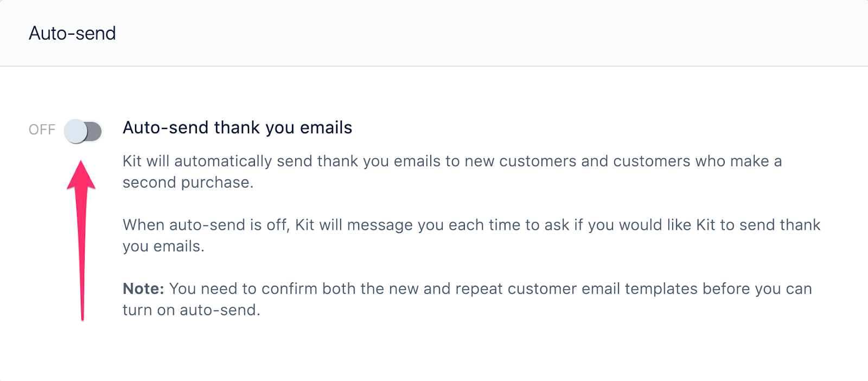This screenshot has height=381, width=868.
Task: Select the "Auto-send thank you emails" heading
Action: point(237,128)
